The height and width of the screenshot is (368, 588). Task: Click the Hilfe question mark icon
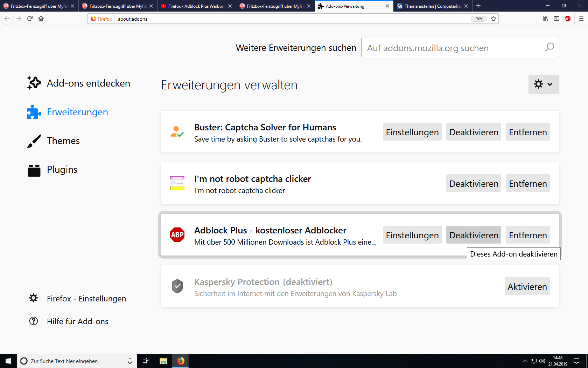pos(34,321)
